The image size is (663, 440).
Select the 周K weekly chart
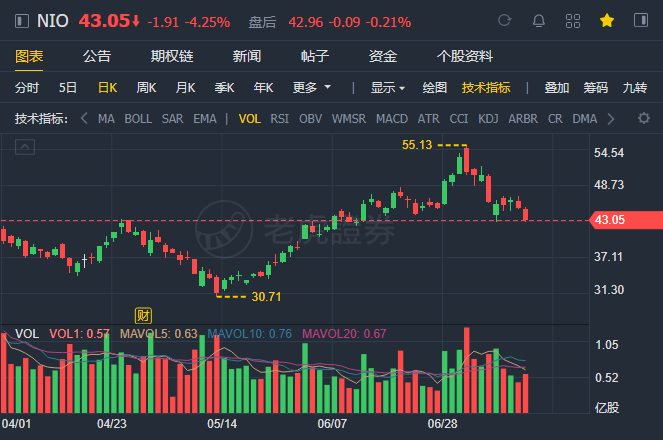(x=146, y=87)
